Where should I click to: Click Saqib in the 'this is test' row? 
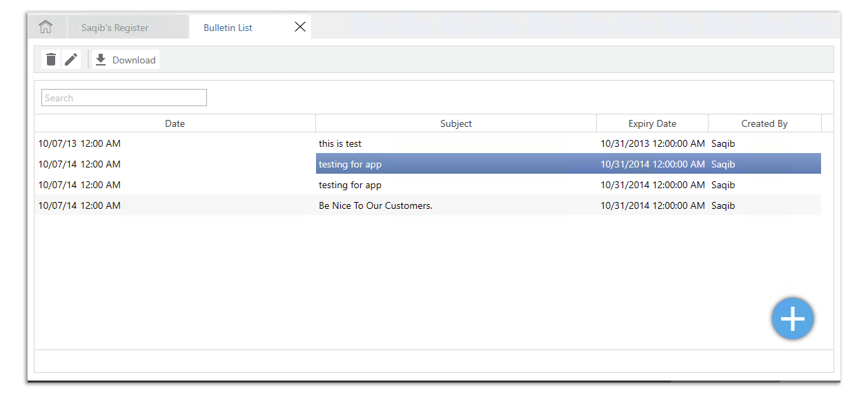tap(723, 144)
